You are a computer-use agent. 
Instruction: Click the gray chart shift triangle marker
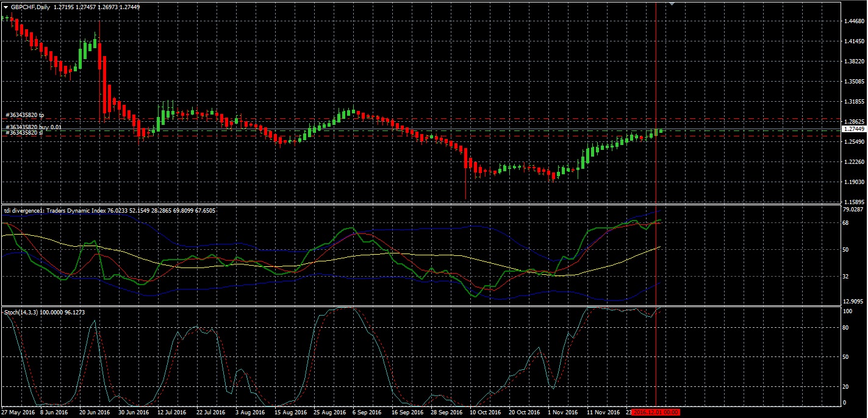[x=672, y=4]
